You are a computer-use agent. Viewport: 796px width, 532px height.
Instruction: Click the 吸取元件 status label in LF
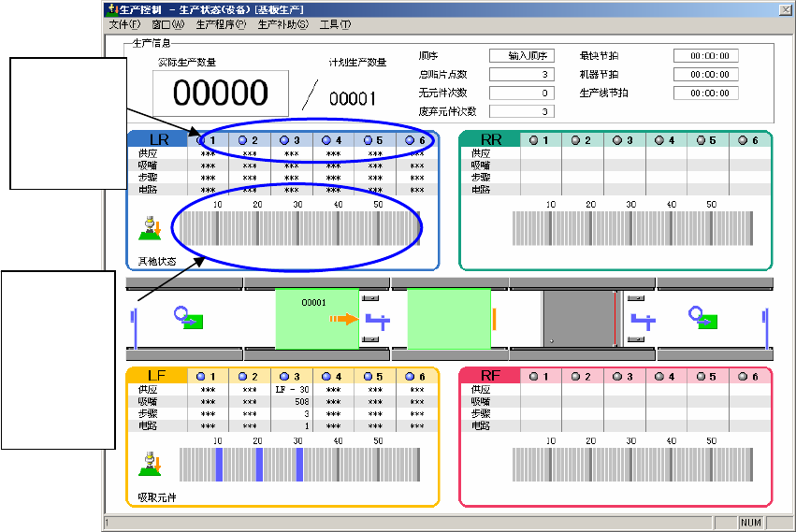point(157,497)
